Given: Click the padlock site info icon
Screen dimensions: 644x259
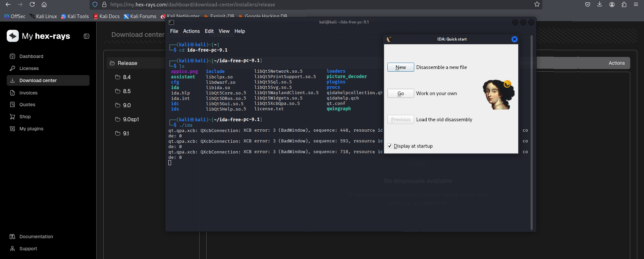Looking at the screenshot, I should tap(104, 4).
